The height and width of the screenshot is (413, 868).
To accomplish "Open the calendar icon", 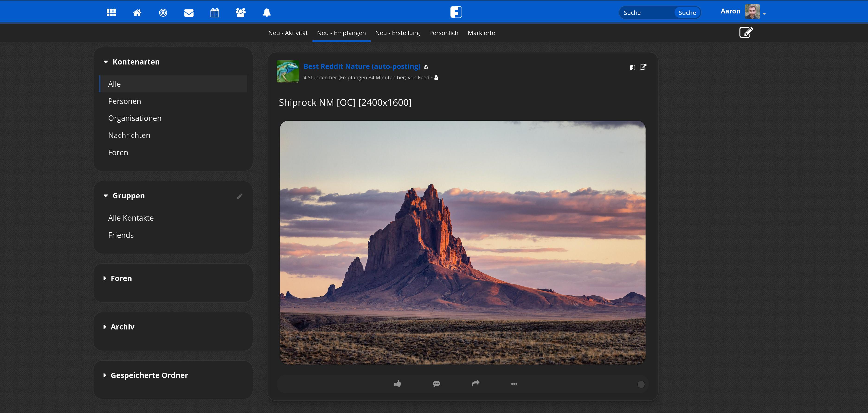I will (215, 13).
